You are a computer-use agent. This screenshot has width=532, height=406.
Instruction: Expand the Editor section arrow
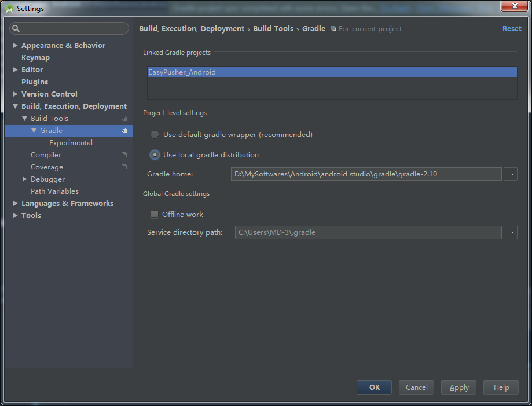[15, 69]
